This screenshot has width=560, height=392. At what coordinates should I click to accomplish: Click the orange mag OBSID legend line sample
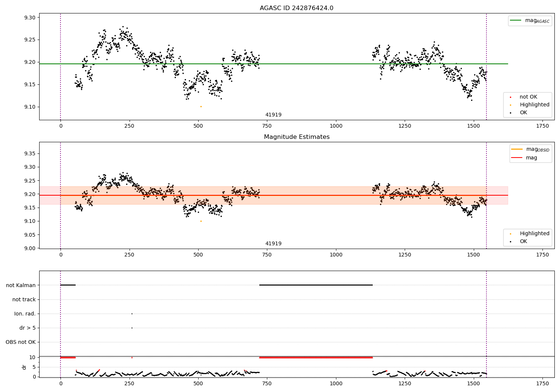point(517,149)
